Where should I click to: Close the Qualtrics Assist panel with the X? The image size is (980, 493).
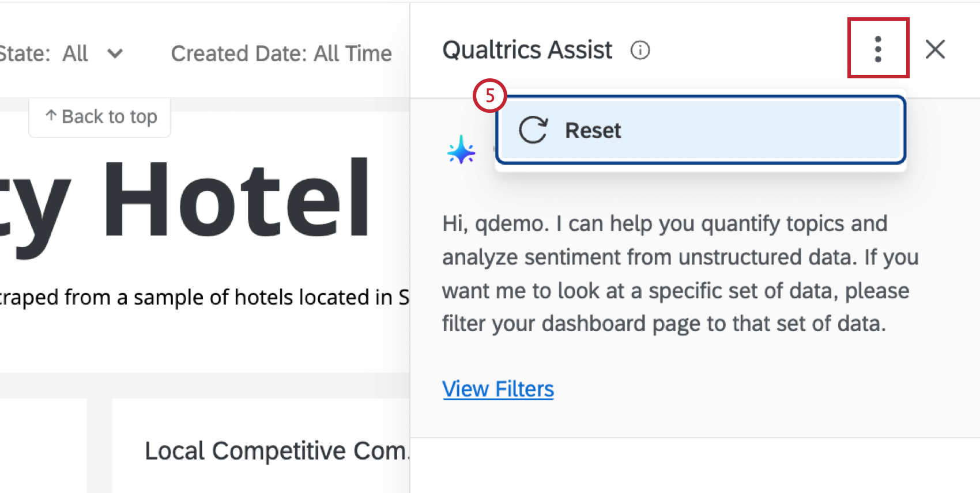click(935, 50)
